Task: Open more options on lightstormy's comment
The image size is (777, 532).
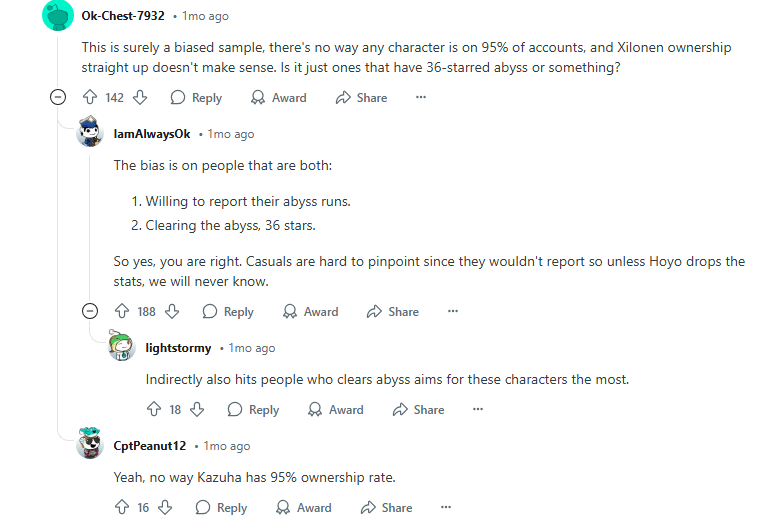Action: pyautogui.click(x=478, y=410)
